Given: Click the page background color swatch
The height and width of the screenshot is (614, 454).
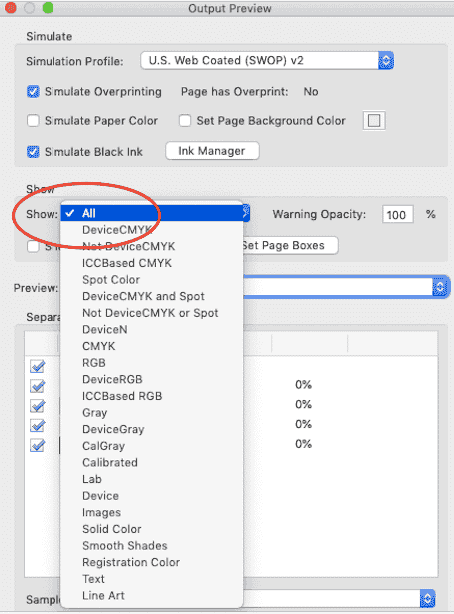Looking at the screenshot, I should tap(374, 121).
